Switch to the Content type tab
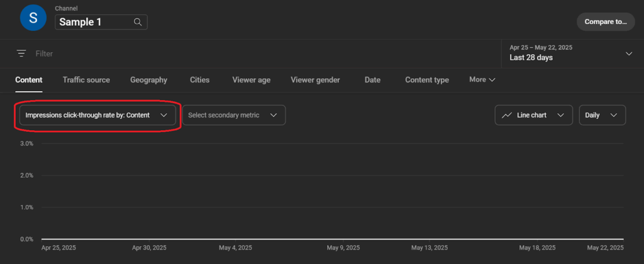The width and height of the screenshot is (644, 264). tap(427, 80)
